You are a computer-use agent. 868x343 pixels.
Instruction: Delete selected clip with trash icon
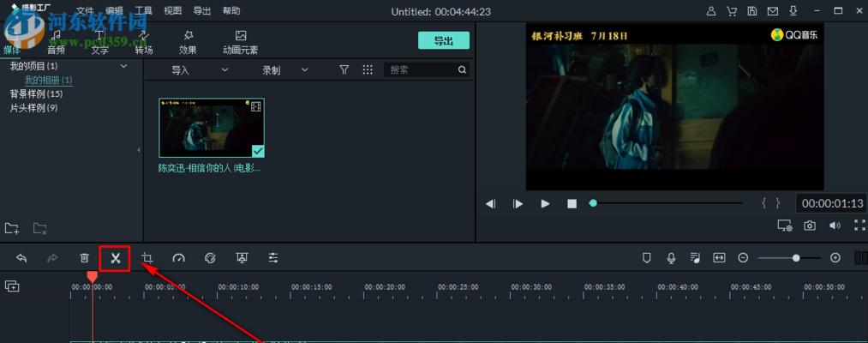[84, 258]
